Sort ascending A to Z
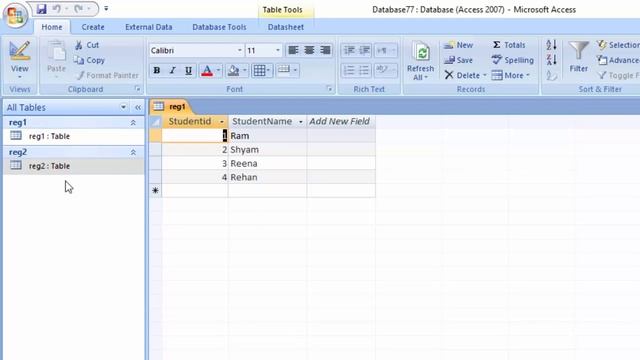 [x=551, y=45]
